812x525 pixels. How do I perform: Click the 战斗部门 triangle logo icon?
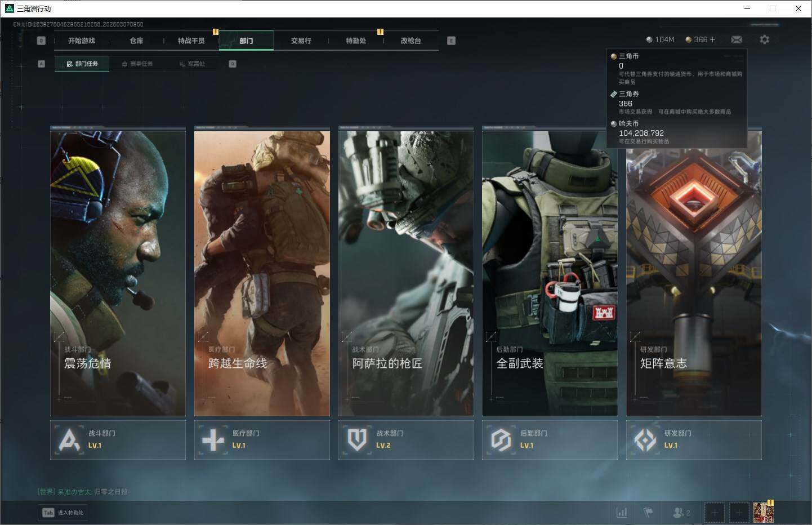(69, 439)
